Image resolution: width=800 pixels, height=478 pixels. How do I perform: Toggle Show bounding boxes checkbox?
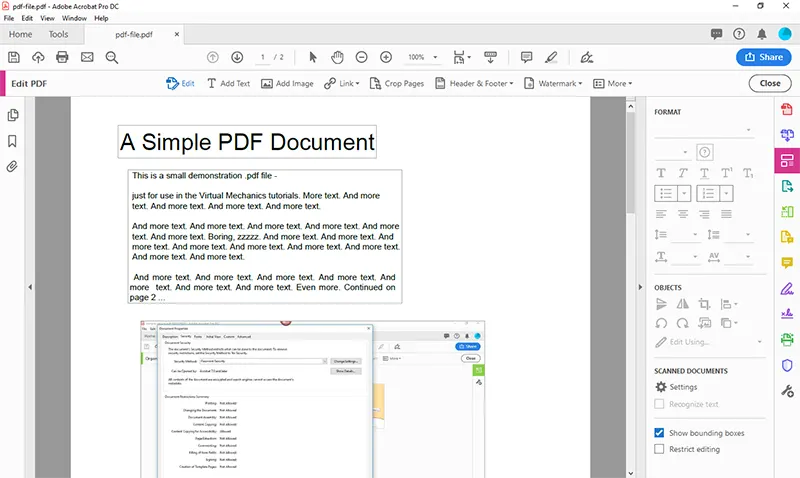pos(659,433)
